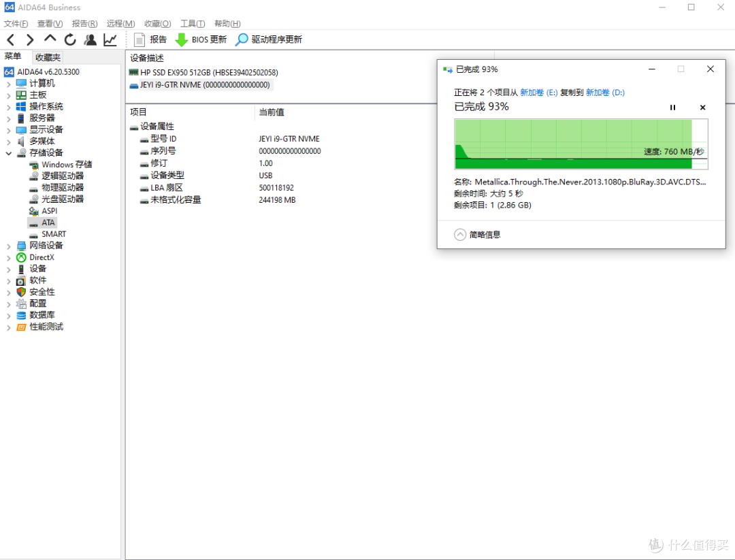
Task: Go up one level with Up arrow
Action: coord(50,39)
